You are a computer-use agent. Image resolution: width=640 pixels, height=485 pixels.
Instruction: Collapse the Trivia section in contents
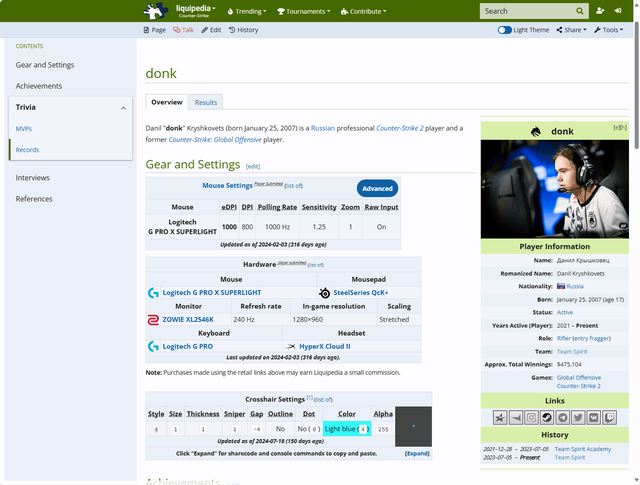[123, 108]
